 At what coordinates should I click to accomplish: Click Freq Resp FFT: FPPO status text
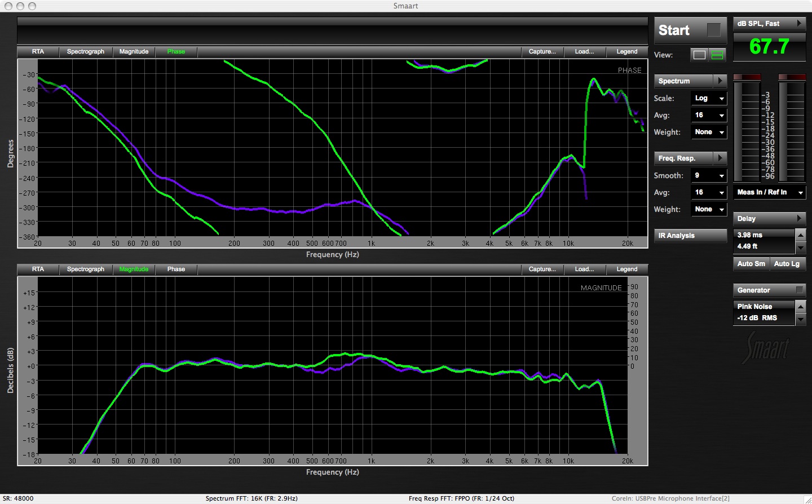pos(461,498)
